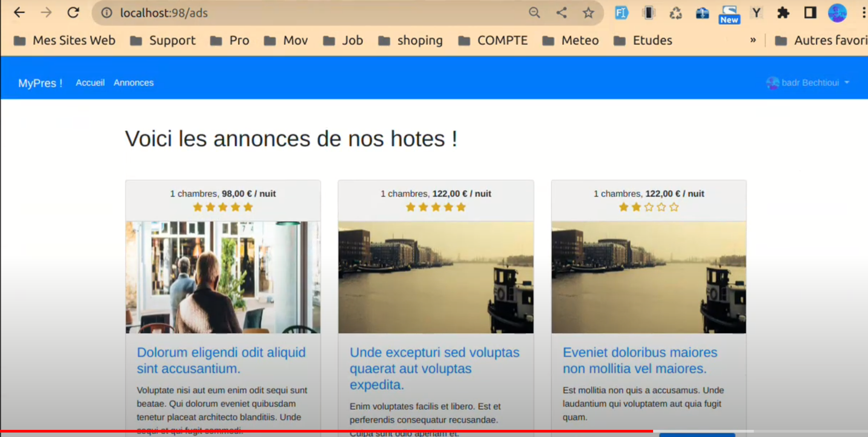Click the MyPres ! brand logo link

[x=40, y=83]
